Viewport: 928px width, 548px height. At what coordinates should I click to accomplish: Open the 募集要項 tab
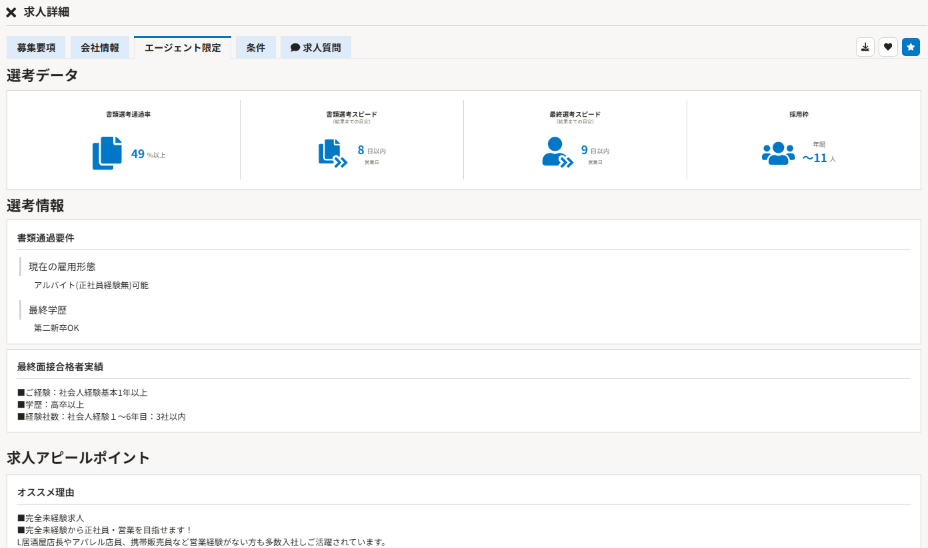pos(36,48)
